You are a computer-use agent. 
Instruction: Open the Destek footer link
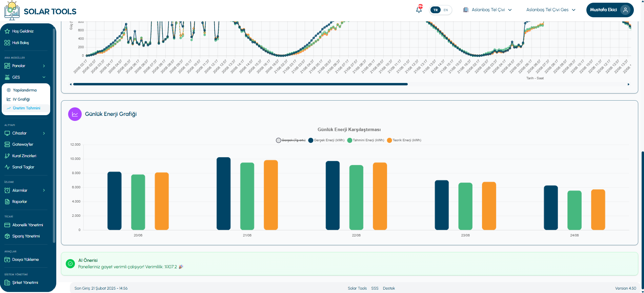[389, 288]
